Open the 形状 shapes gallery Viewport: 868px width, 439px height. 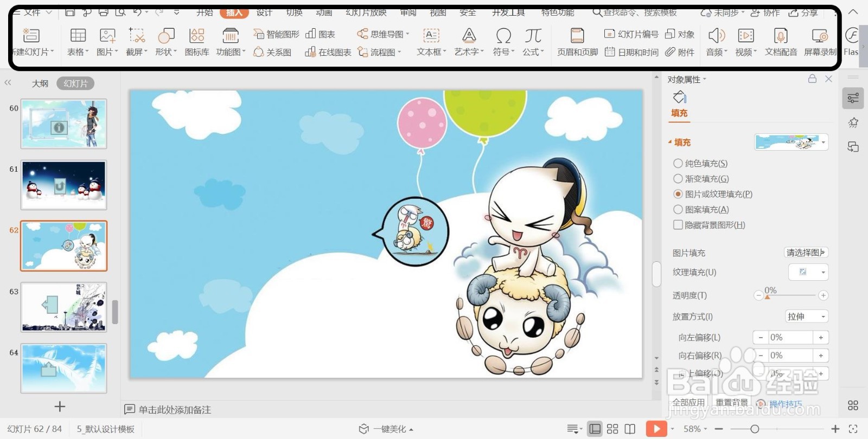click(166, 42)
